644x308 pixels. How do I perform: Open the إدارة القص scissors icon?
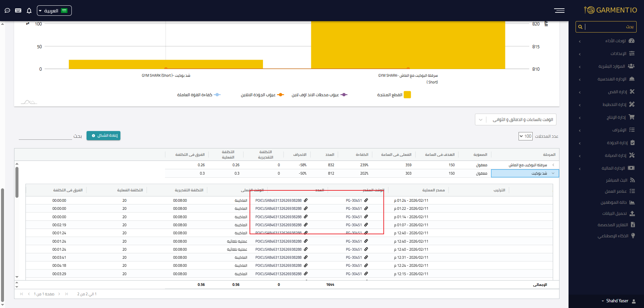(632, 92)
